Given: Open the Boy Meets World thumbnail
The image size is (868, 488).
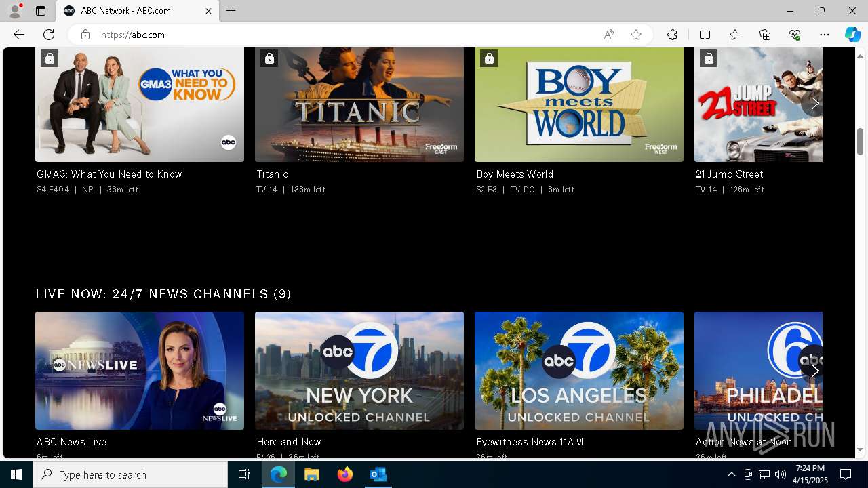Looking at the screenshot, I should point(579,104).
